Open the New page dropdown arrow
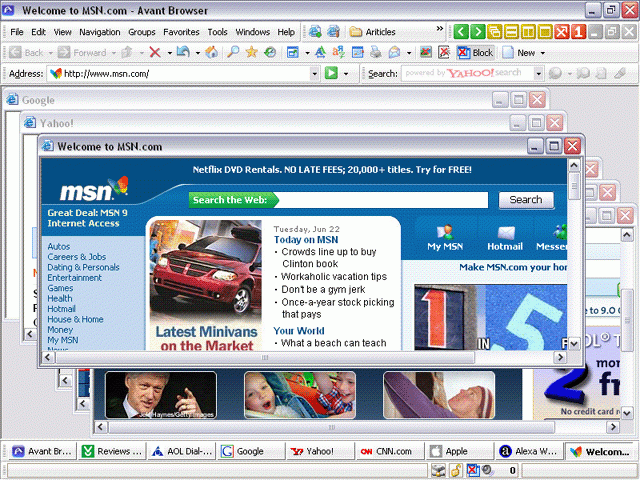The height and width of the screenshot is (480, 640). 543,52
